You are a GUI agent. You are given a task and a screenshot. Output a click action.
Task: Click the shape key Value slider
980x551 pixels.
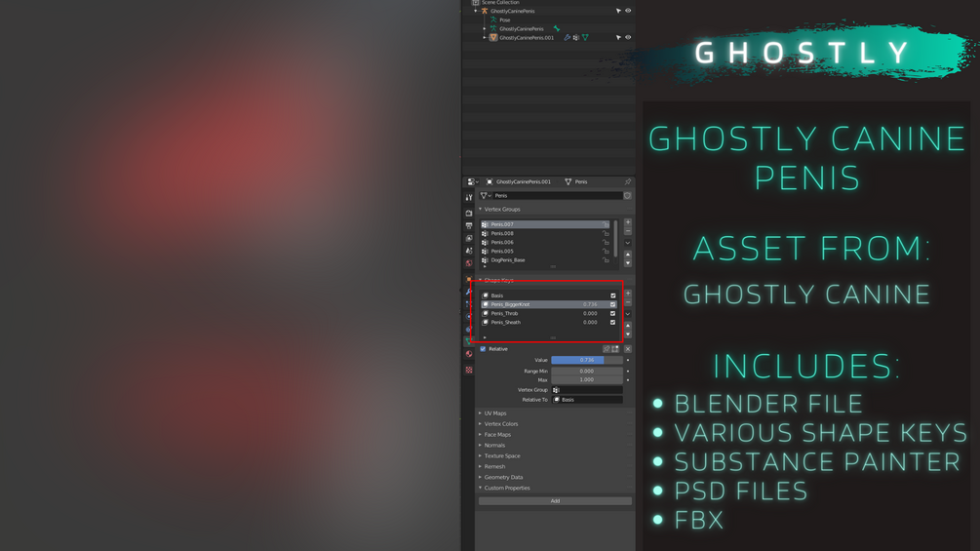click(x=587, y=360)
